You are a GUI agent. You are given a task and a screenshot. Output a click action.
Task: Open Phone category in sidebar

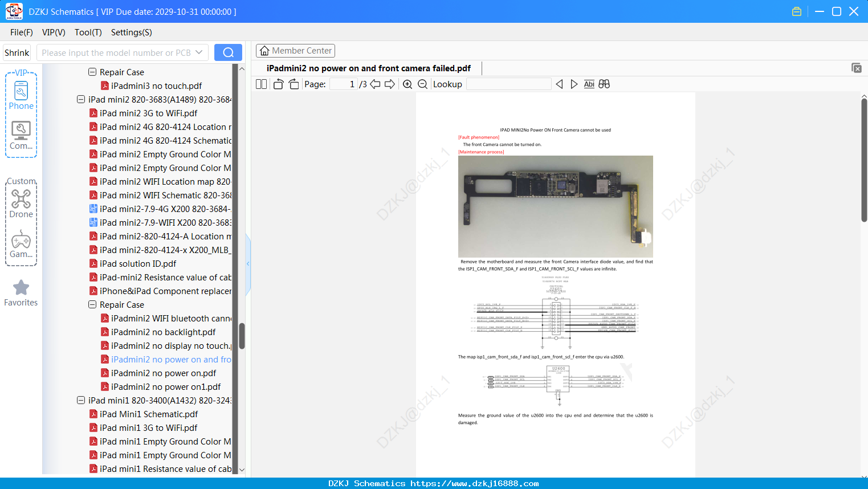pyautogui.click(x=21, y=95)
